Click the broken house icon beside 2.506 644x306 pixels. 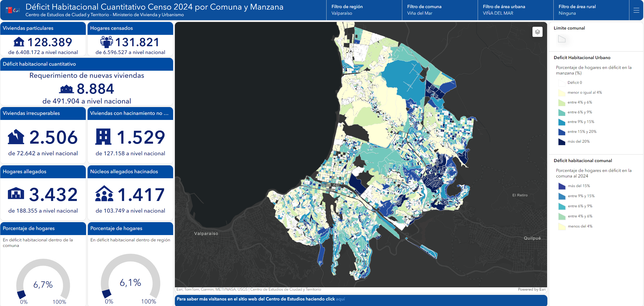pyautogui.click(x=16, y=137)
